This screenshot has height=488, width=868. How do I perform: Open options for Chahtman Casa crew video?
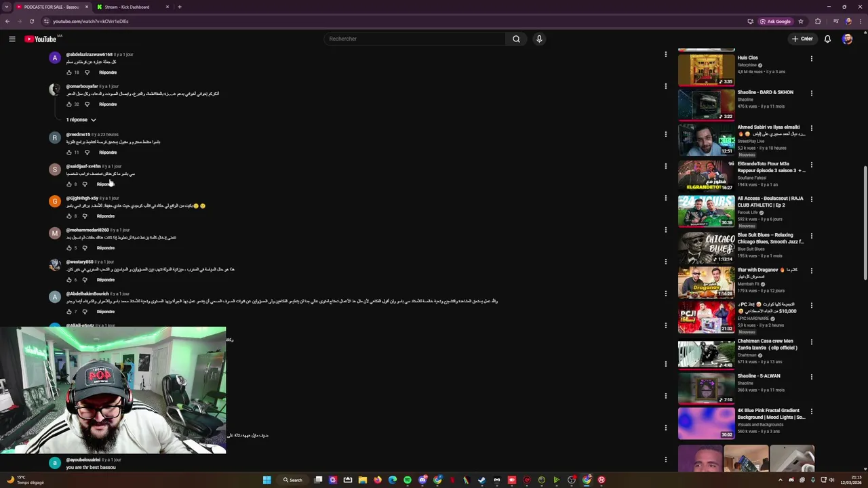tap(811, 342)
